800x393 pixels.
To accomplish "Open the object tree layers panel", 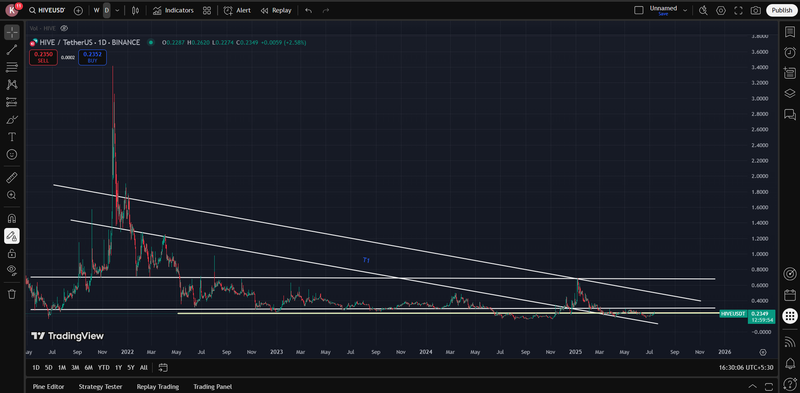I will tap(790, 93).
